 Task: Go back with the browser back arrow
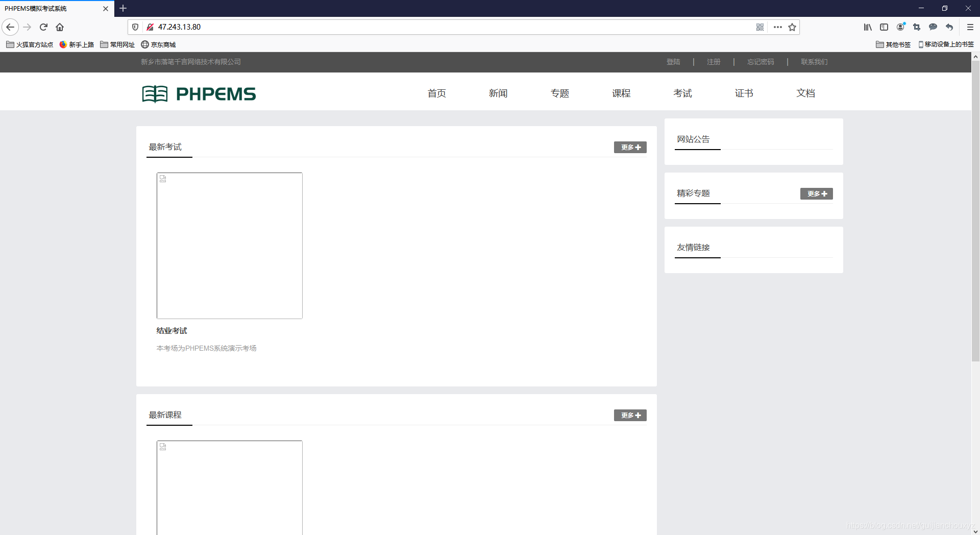tap(10, 27)
